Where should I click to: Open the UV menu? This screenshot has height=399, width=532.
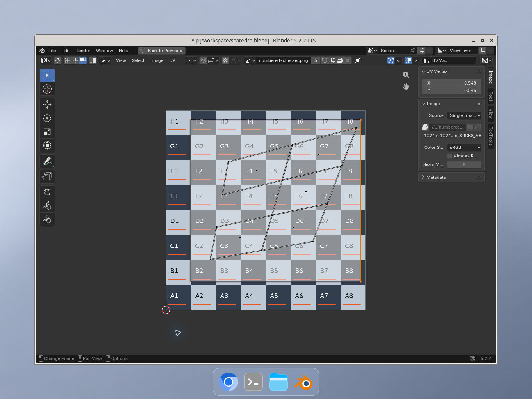(x=172, y=60)
